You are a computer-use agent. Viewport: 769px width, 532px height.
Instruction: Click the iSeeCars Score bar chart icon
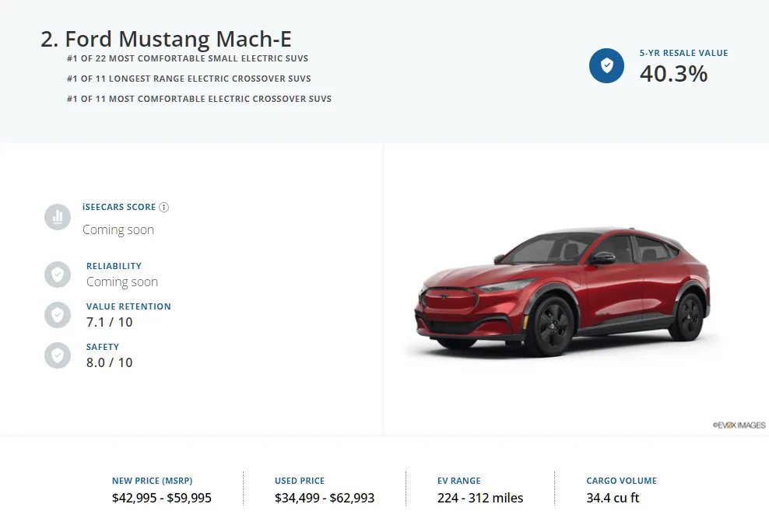point(58,217)
